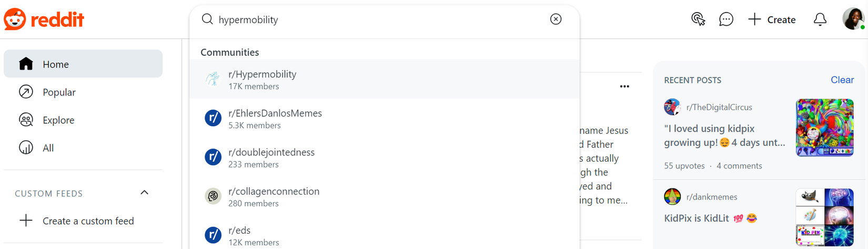The height and width of the screenshot is (249, 868).
Task: Click the r/Hypermobility community avatar
Action: [213, 79]
